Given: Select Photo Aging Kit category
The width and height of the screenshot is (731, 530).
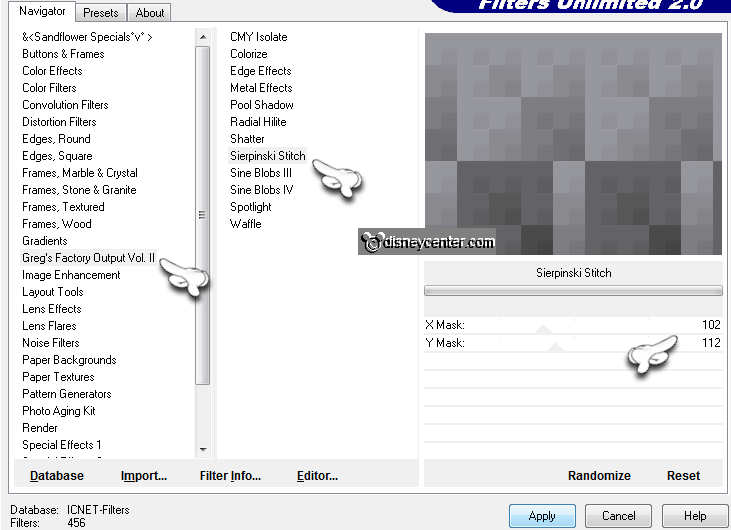Looking at the screenshot, I should pos(59,411).
